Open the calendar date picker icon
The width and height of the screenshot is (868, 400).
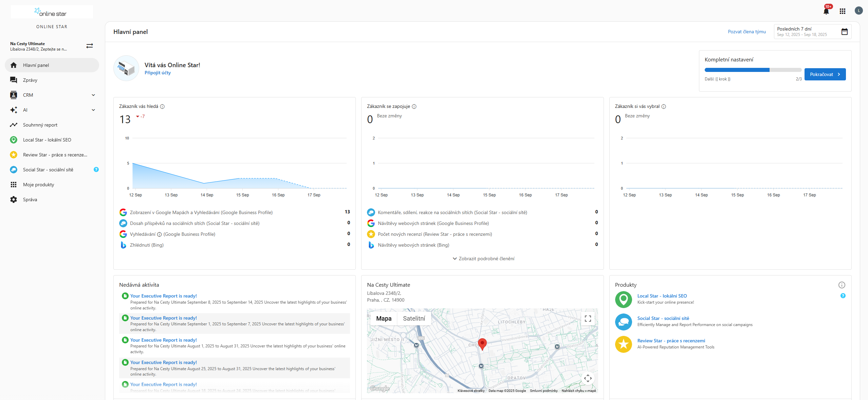coord(844,32)
